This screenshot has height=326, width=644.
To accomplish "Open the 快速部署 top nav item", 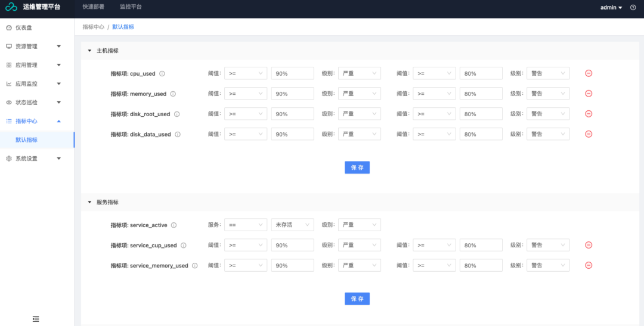I will [x=93, y=7].
